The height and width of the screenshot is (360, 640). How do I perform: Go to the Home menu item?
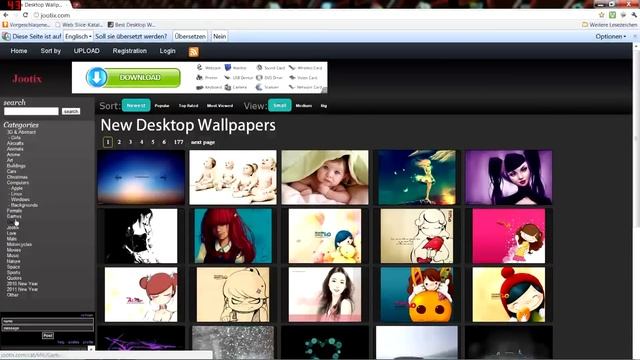point(19,51)
